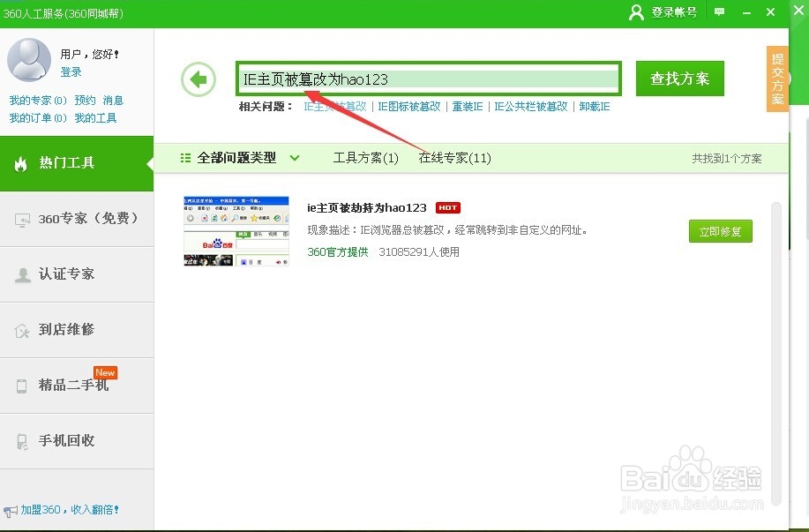Click the megaphone icon near 加盟360
809x532 pixels.
point(10,511)
